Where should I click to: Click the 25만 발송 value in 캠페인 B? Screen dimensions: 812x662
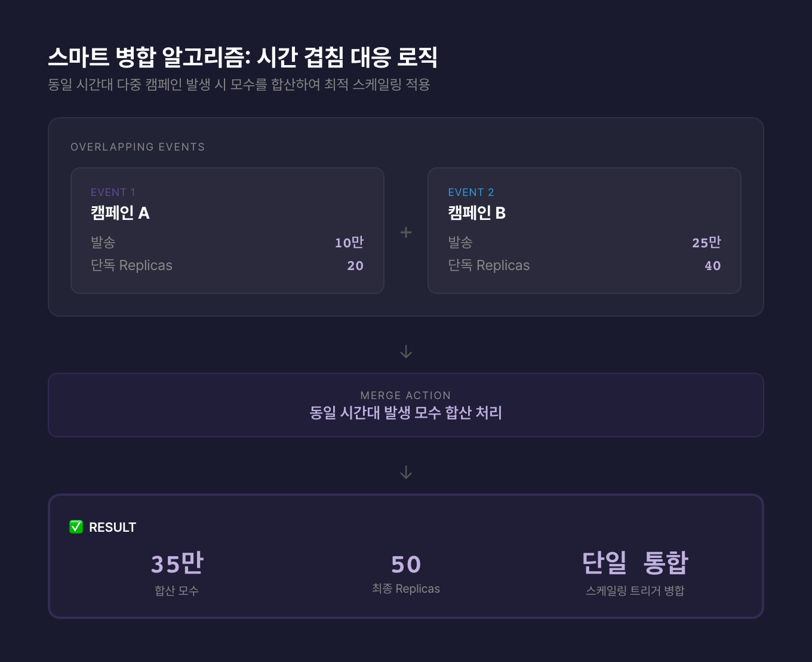point(706,243)
